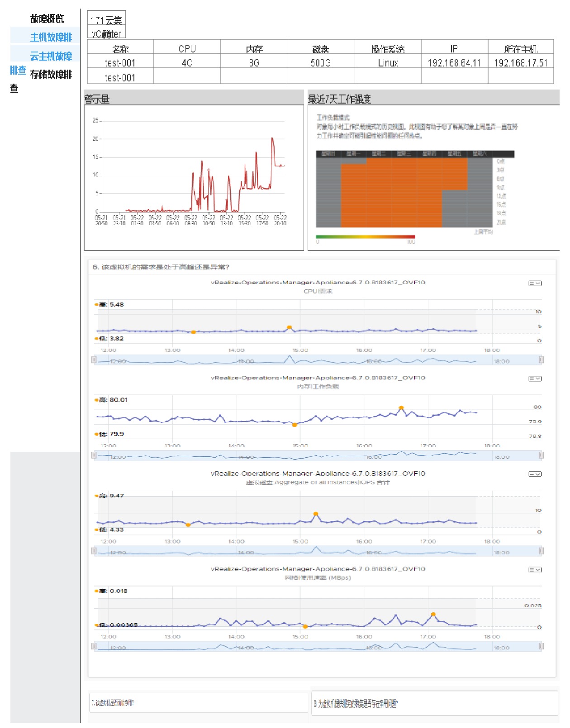Click the CPU chart high-point orange marker
Image resolution: width=570 pixels, height=728 pixels.
click(289, 327)
